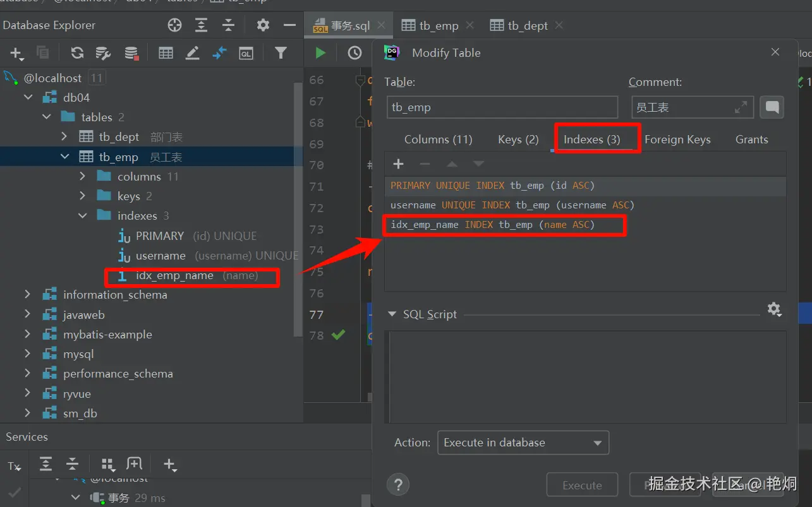Click the Table name field tb_emp
This screenshot has height=507, width=812.
(502, 107)
